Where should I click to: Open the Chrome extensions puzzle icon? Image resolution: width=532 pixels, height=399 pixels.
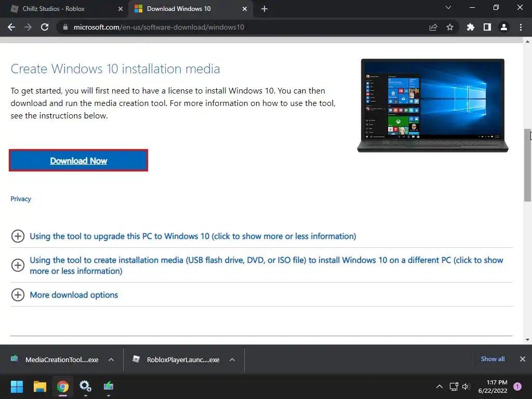coord(471,27)
